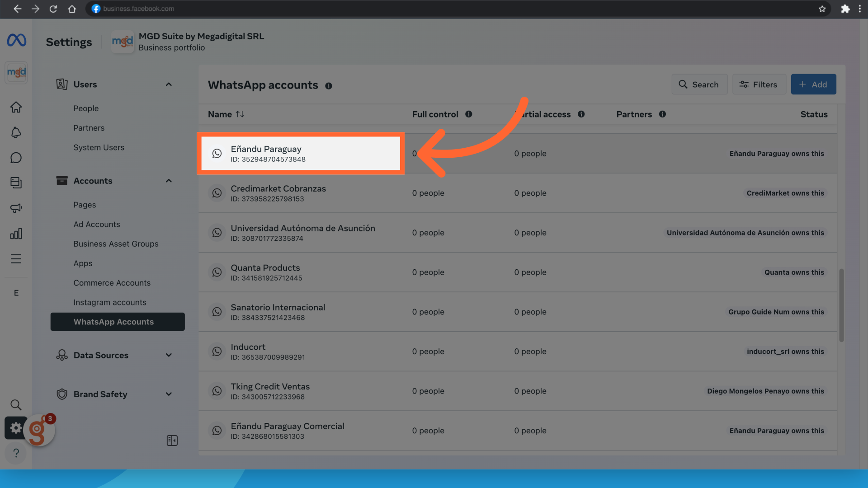This screenshot has width=868, height=488.
Task: Expand the Brand Safety section
Action: pyautogui.click(x=169, y=394)
